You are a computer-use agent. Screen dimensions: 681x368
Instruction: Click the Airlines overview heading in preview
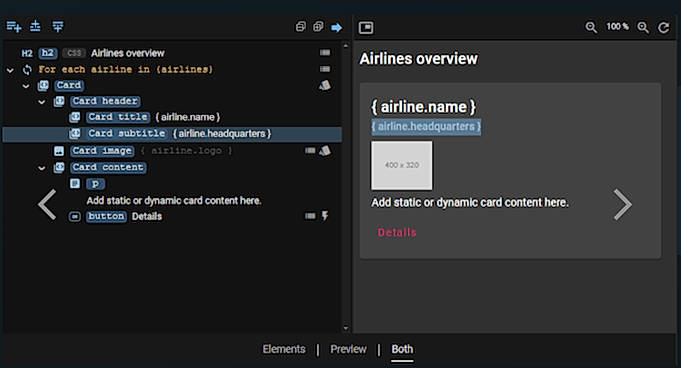tap(419, 59)
